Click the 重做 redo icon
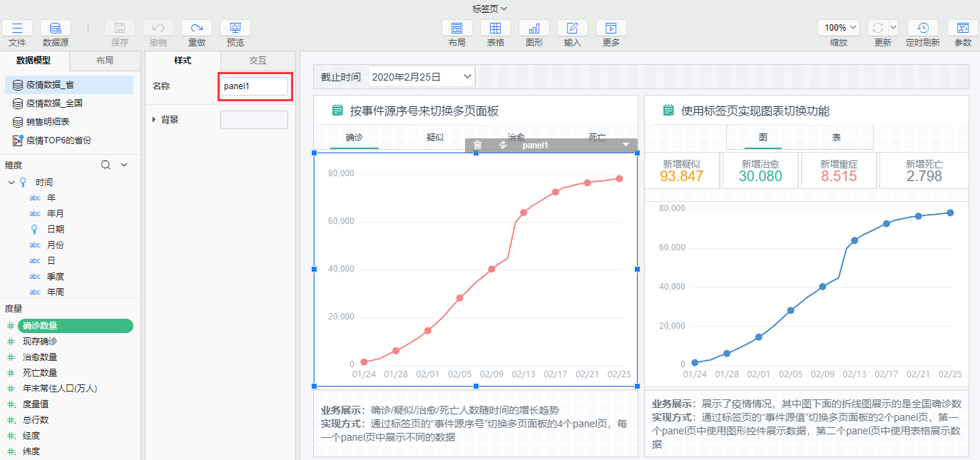The width and height of the screenshot is (980, 460). tap(197, 29)
